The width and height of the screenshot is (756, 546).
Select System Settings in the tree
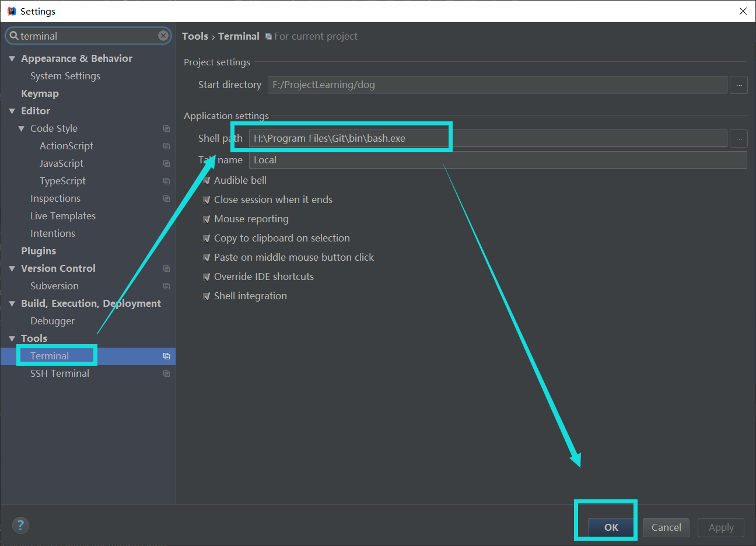[x=65, y=76]
